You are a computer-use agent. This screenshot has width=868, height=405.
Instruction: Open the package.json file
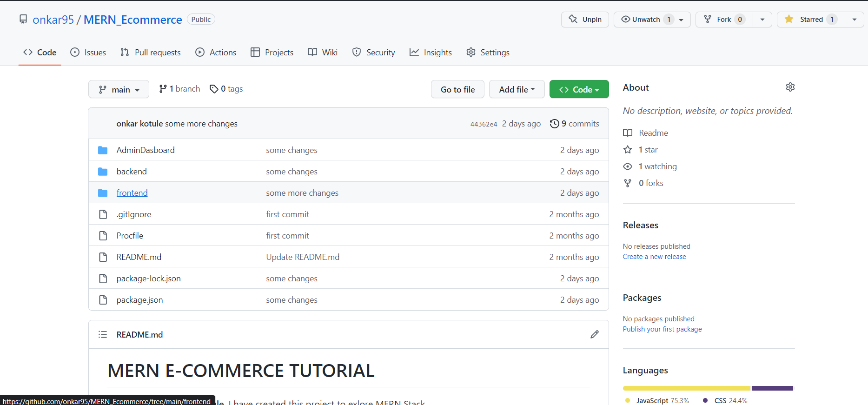(x=139, y=300)
